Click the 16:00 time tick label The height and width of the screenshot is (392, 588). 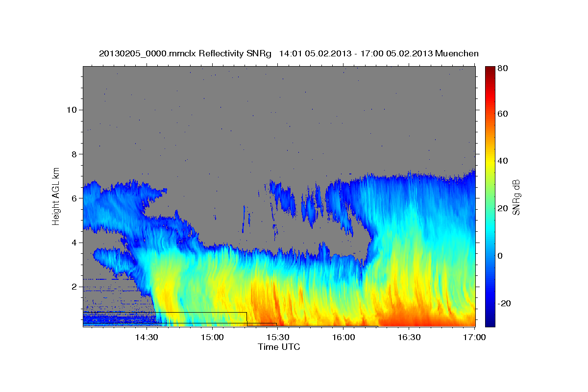click(343, 337)
